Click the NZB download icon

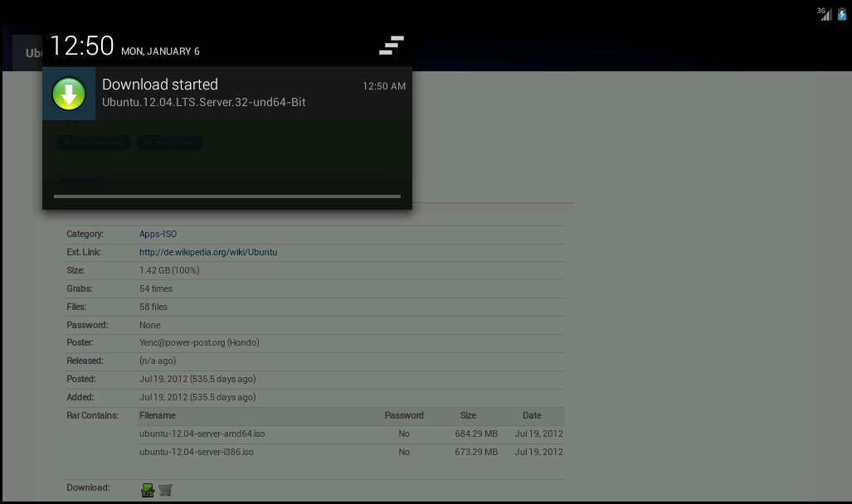pos(147,491)
